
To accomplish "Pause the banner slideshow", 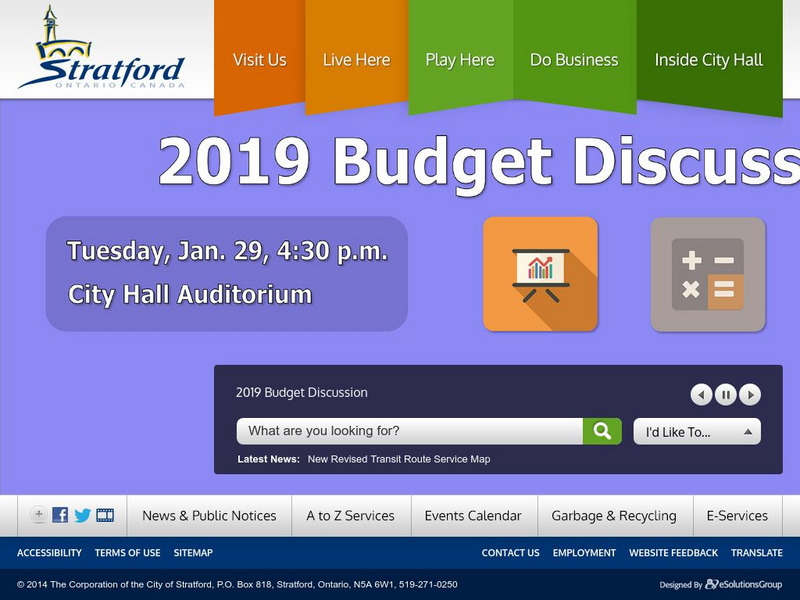I will click(x=726, y=394).
